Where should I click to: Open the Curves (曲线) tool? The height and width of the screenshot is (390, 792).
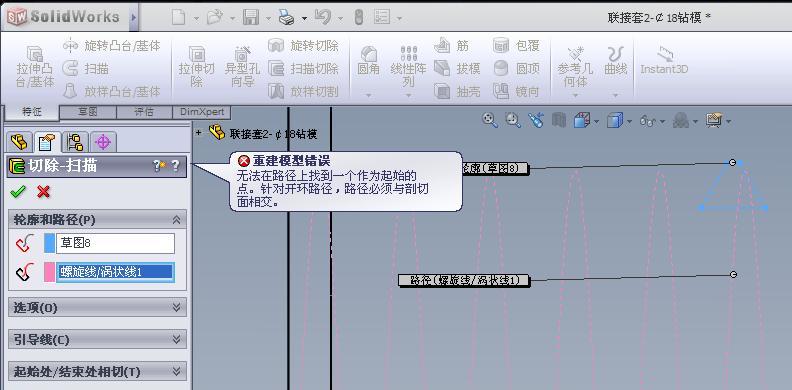pyautogui.click(x=616, y=61)
